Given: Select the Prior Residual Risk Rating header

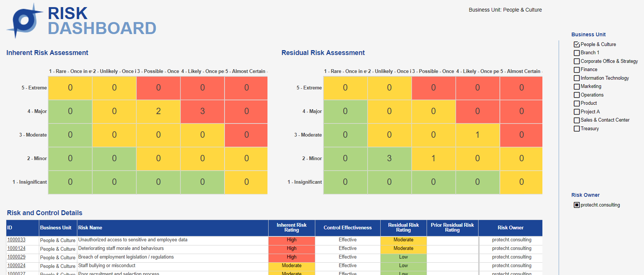Looking at the screenshot, I should [452, 227].
